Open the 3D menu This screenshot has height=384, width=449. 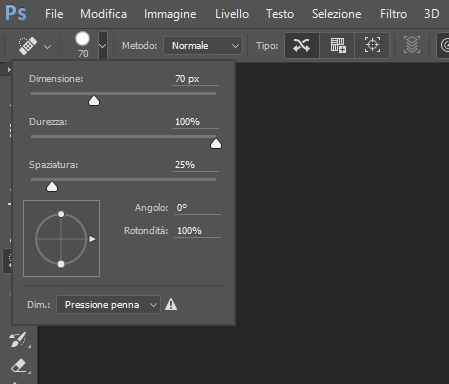coord(431,14)
